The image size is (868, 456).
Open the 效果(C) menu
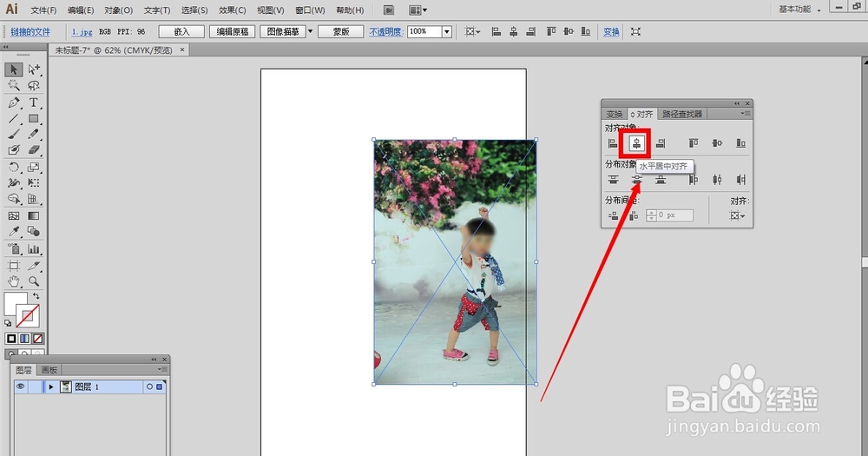click(x=232, y=10)
